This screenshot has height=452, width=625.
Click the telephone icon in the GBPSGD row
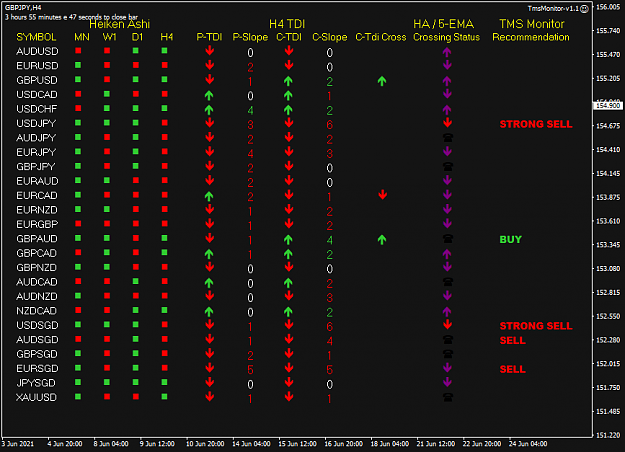coord(448,354)
